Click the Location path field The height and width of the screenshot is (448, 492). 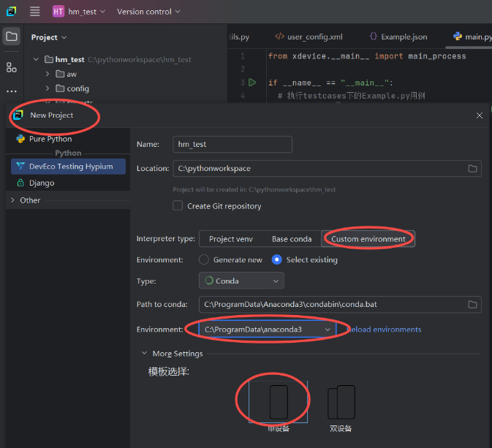tap(327, 169)
